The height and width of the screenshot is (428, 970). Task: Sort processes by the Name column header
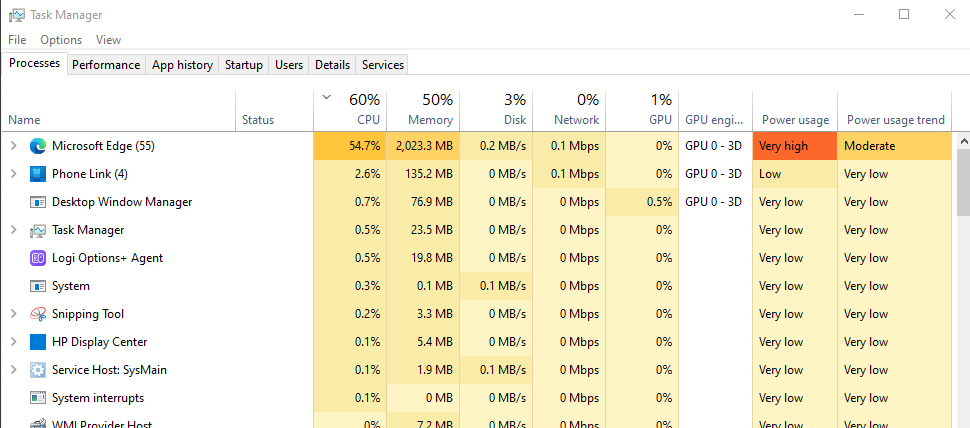pyautogui.click(x=119, y=111)
